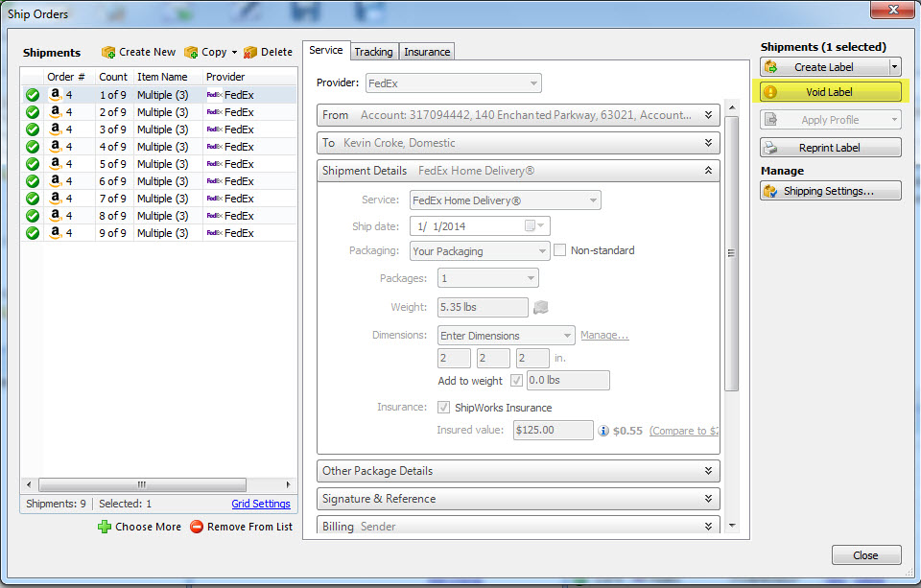Click the Ship date calendar icon
This screenshot has height=588, width=921.
[x=530, y=225]
